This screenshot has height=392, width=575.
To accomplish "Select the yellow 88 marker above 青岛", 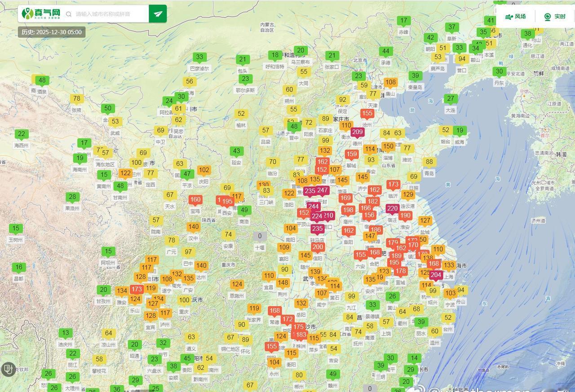I will [429, 162].
